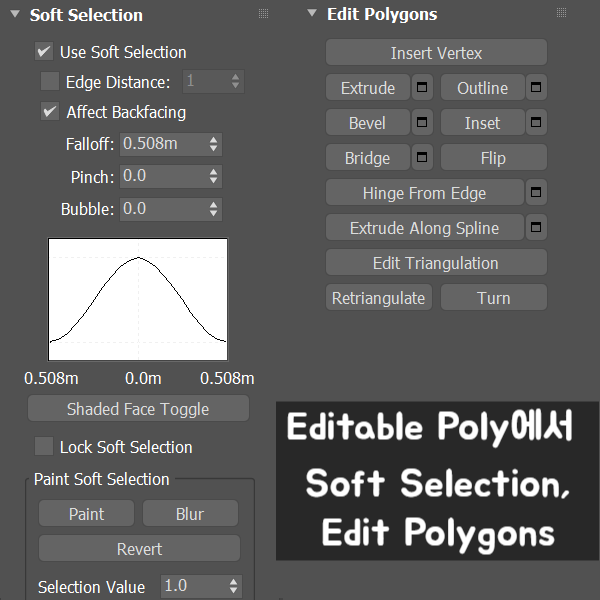This screenshot has width=600, height=600.
Task: Activate the Bevel button
Action: pyautogui.click(x=368, y=122)
